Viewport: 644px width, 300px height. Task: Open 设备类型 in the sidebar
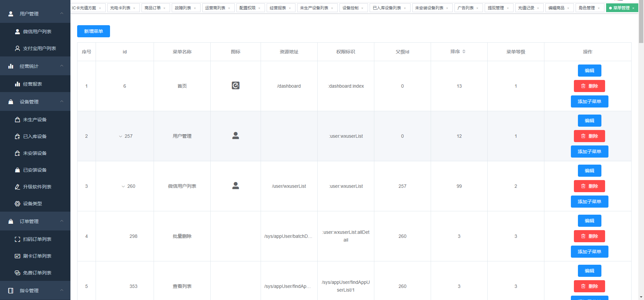(35, 204)
